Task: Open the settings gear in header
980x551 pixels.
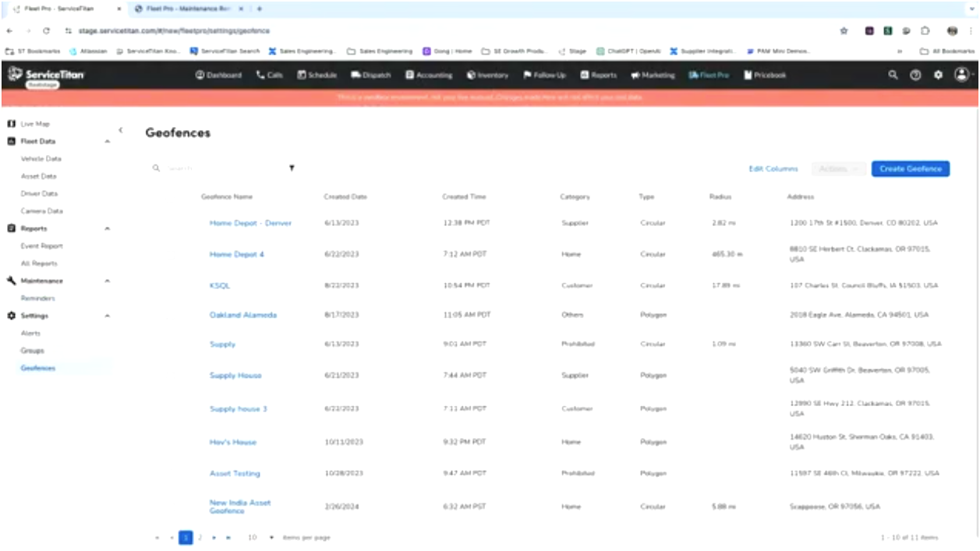Action: pyautogui.click(x=938, y=76)
